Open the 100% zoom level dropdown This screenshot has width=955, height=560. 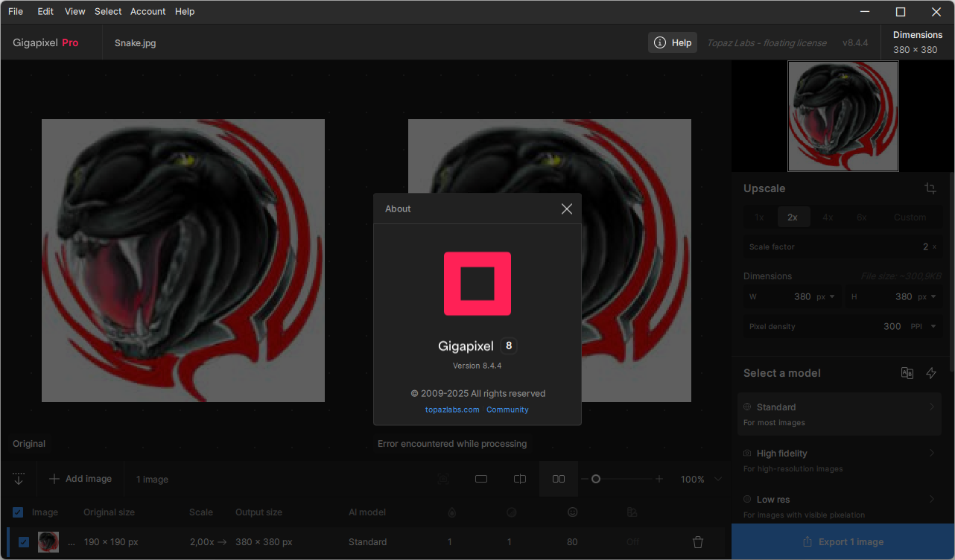702,479
